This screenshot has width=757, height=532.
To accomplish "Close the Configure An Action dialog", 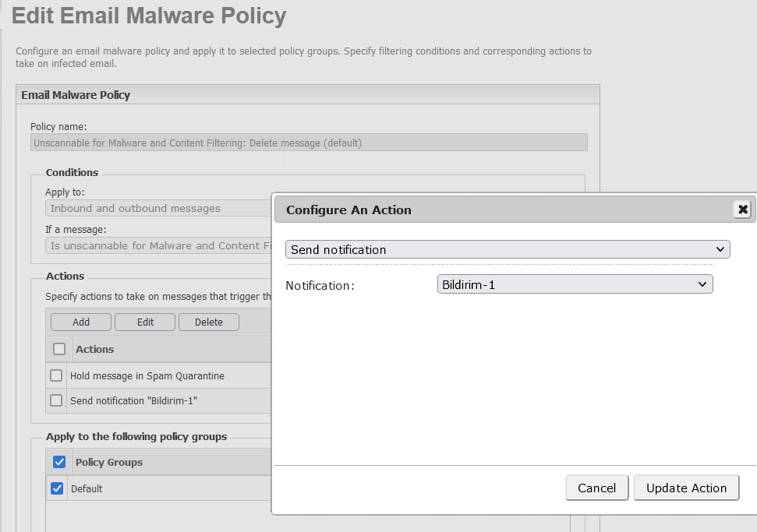I will [742, 210].
